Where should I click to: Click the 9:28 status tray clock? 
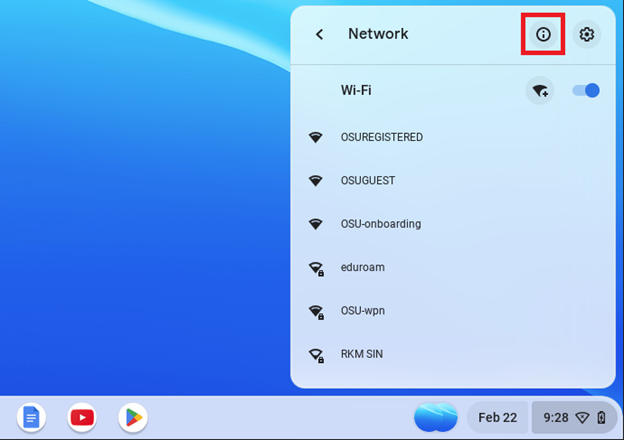(556, 418)
